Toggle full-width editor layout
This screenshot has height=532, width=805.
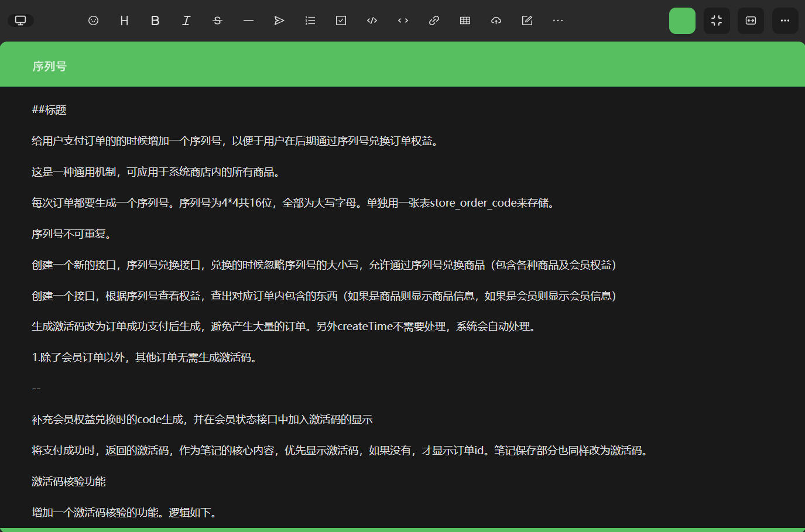click(x=751, y=20)
